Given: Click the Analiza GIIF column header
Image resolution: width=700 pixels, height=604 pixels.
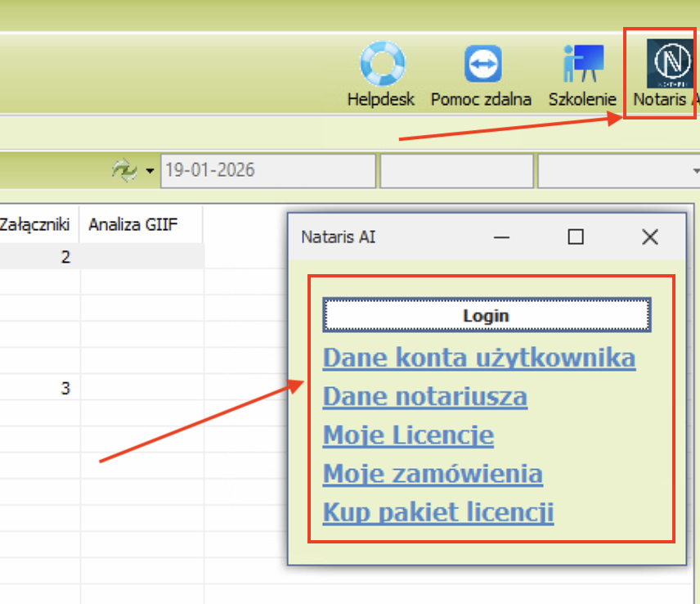Looking at the screenshot, I should [x=133, y=224].
